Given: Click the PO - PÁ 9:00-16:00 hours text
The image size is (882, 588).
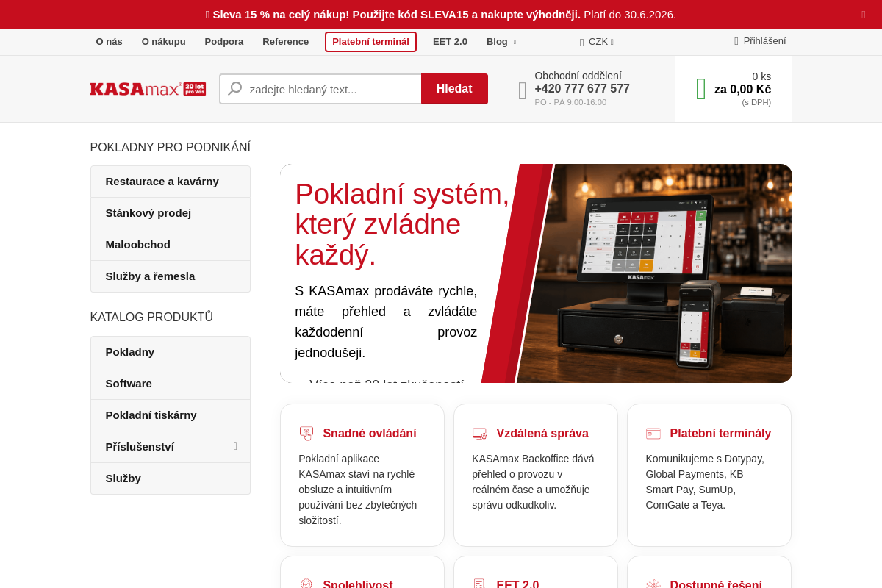Looking at the screenshot, I should [x=570, y=102].
